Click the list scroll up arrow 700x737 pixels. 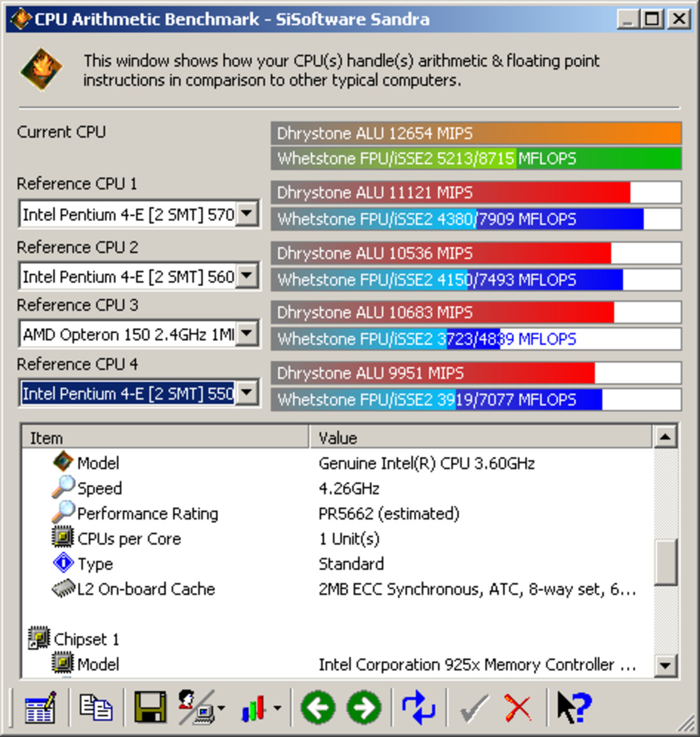point(665,437)
